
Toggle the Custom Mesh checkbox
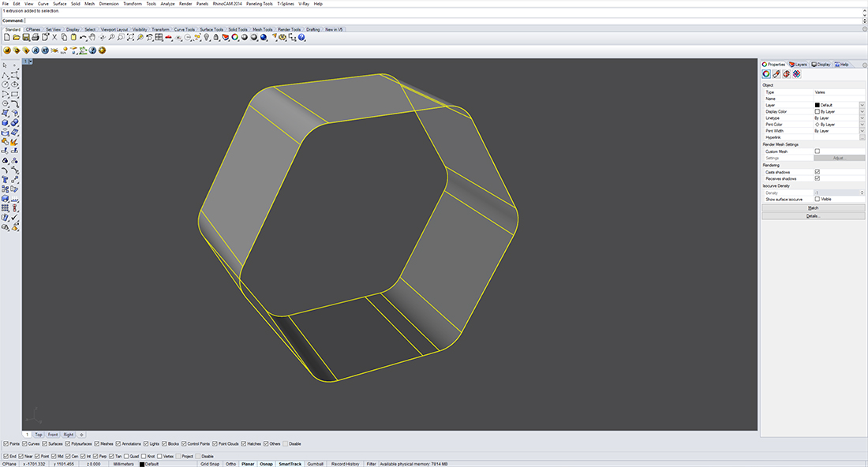(x=817, y=151)
